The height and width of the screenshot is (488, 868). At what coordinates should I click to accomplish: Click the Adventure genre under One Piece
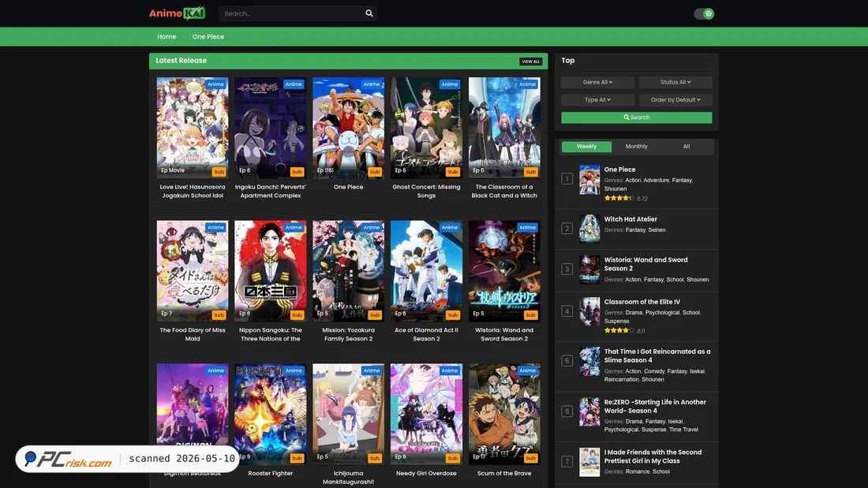[656, 181]
